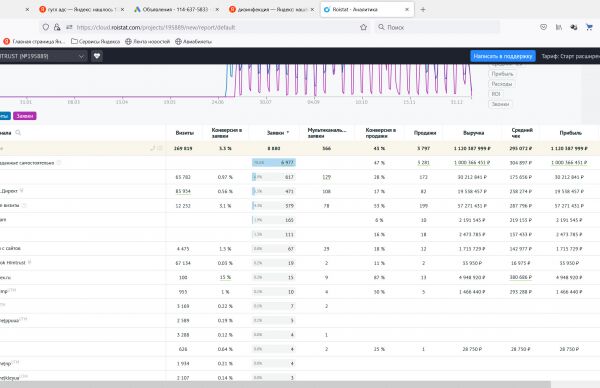Open the 'Авиабилеты' bookmark
600x388 pixels.
193,41
